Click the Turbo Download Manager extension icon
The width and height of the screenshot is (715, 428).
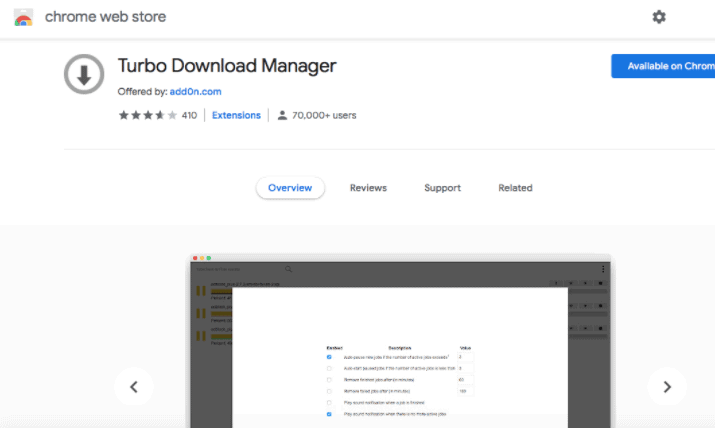[x=84, y=74]
